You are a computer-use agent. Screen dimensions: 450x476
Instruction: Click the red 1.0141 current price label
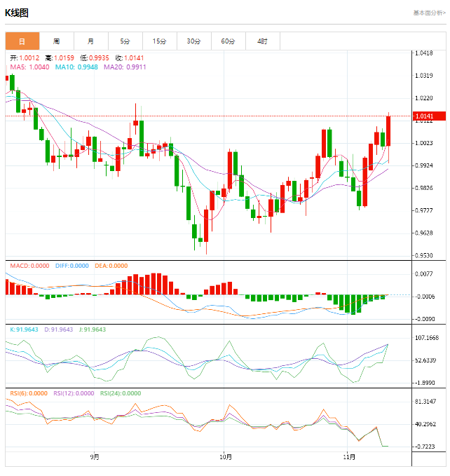pyautogui.click(x=429, y=116)
